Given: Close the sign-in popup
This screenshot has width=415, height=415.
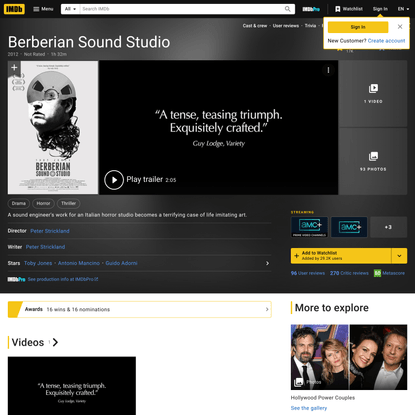Looking at the screenshot, I should [400, 27].
